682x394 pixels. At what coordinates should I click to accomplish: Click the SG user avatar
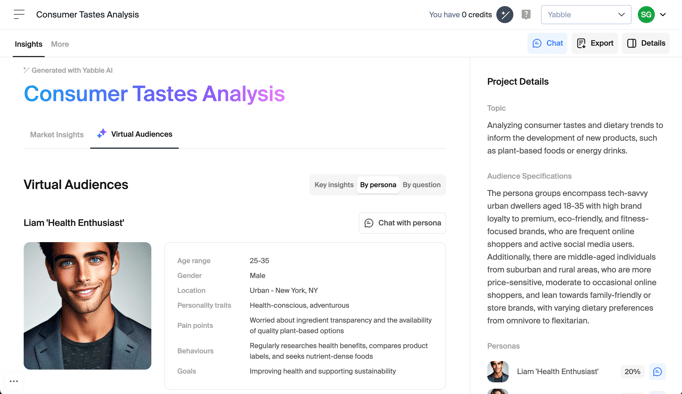646,15
